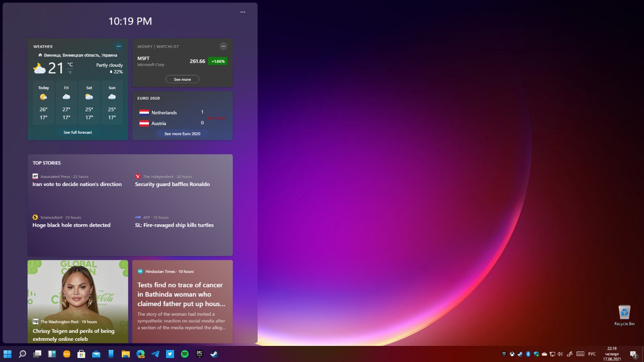This screenshot has width=644, height=362.
Task: Open Task View on the taskbar
Action: 37,354
